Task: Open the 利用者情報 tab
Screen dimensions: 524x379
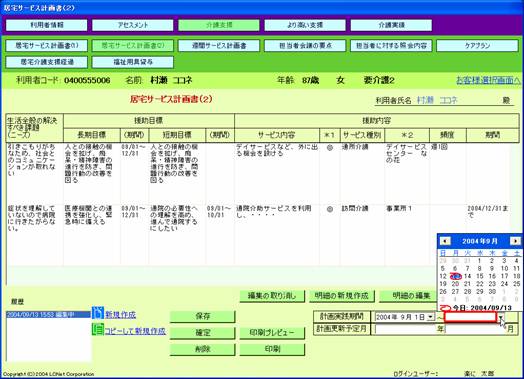Action: click(46, 25)
